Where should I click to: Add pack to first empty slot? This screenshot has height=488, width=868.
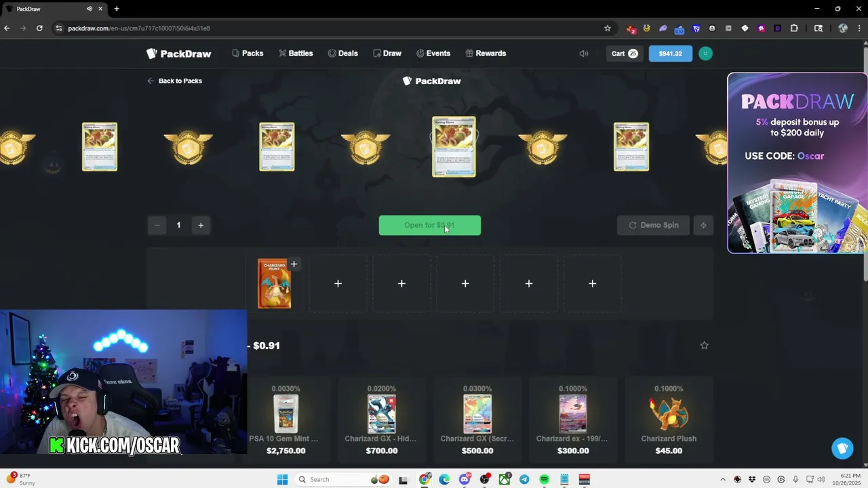click(338, 283)
